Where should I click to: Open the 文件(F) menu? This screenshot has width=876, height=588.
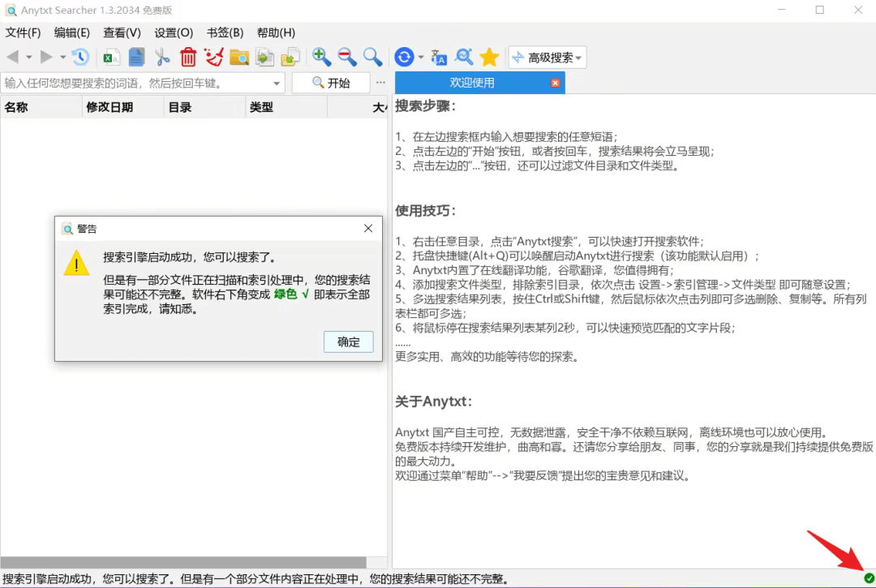23,32
